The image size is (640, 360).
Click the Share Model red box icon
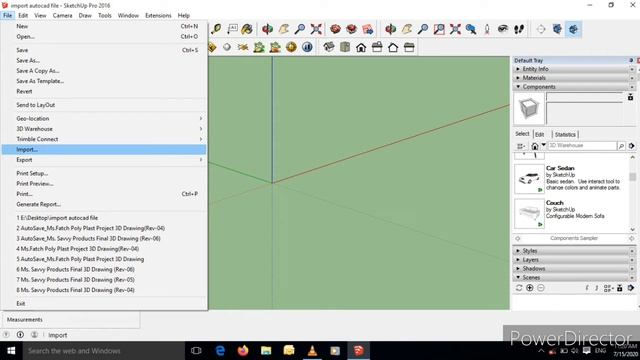[x=351, y=29]
